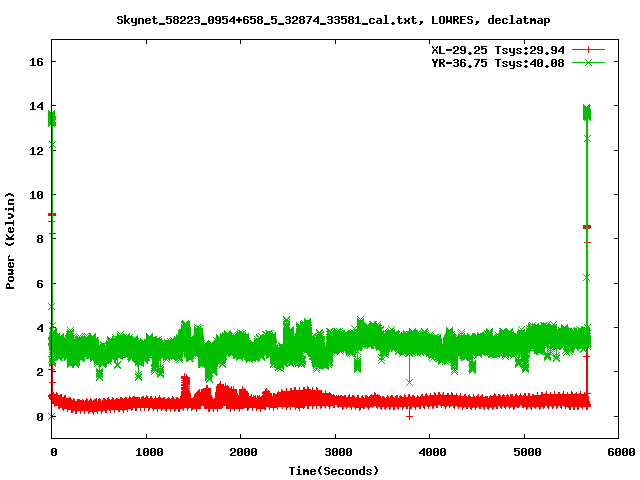The height and width of the screenshot is (480, 640).
Task: Click the green YR legend line sample
Action: pos(588,62)
